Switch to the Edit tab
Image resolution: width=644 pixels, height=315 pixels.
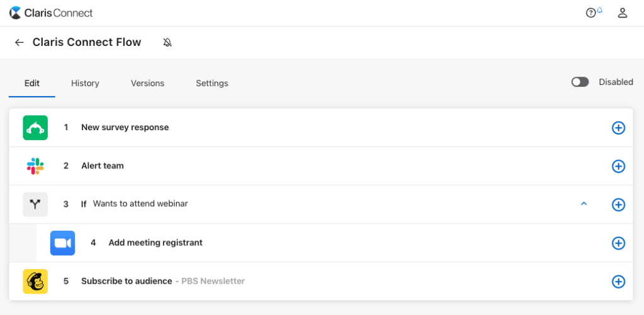[32, 84]
